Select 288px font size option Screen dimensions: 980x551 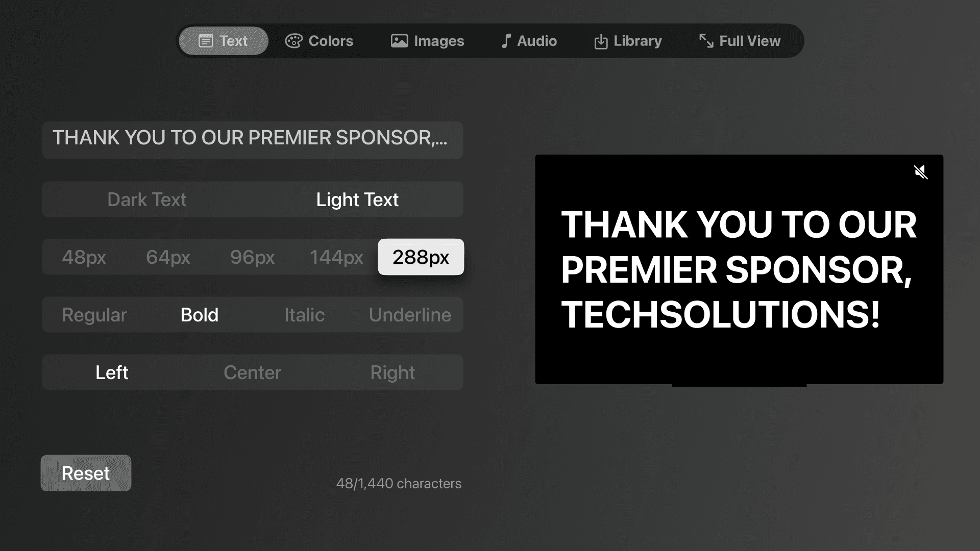(421, 257)
